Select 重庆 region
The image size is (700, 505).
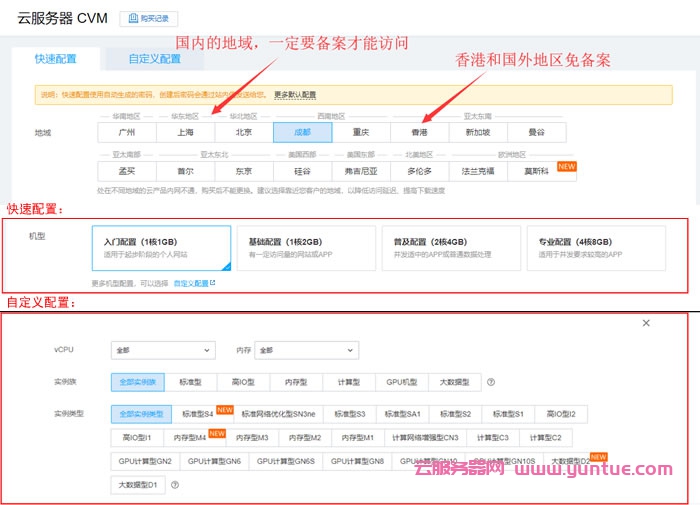[x=361, y=133]
